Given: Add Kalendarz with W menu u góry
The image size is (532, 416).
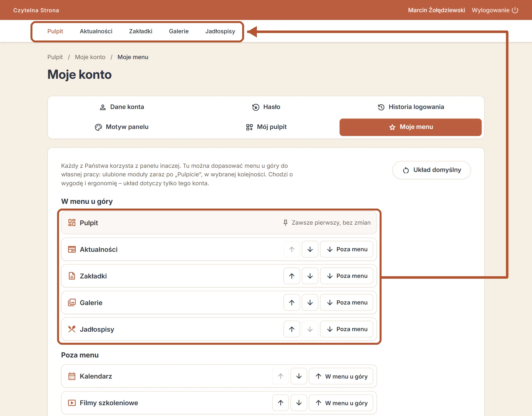Looking at the screenshot, I should pyautogui.click(x=341, y=376).
